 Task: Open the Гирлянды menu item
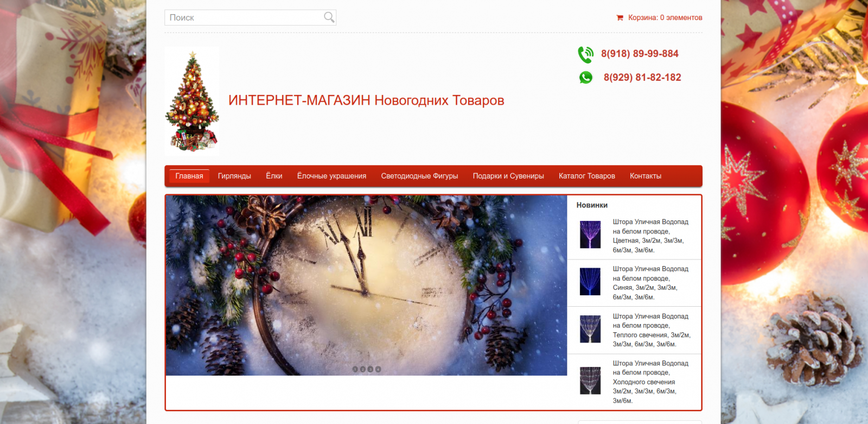point(234,176)
